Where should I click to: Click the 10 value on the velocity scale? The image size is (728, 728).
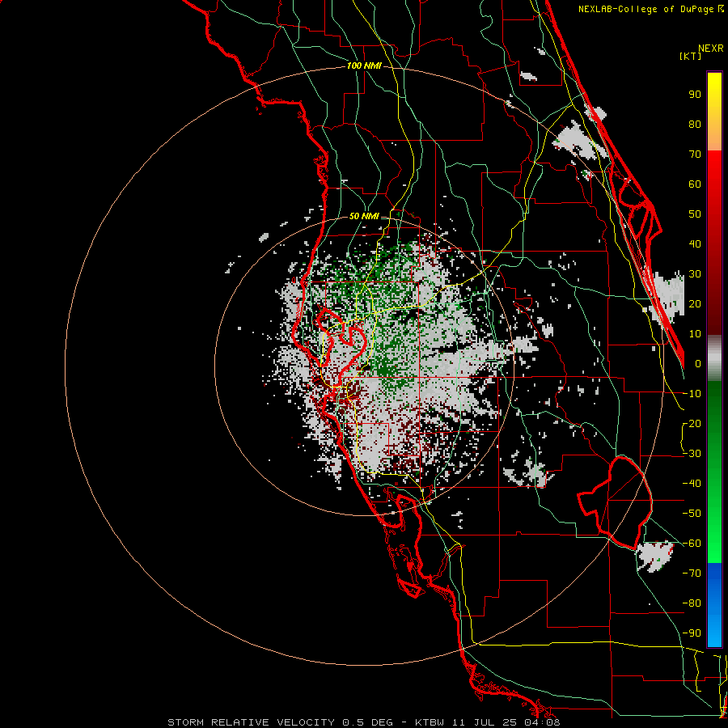[x=695, y=334]
